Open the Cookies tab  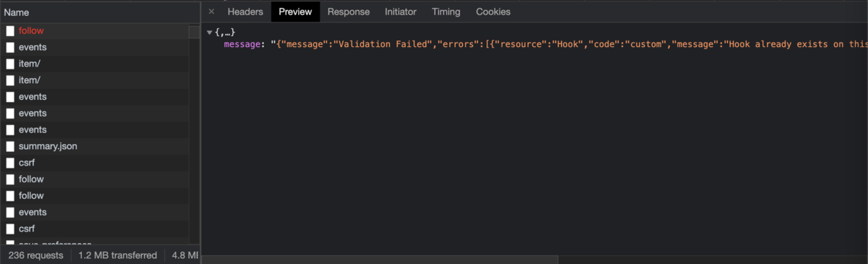pyautogui.click(x=493, y=12)
